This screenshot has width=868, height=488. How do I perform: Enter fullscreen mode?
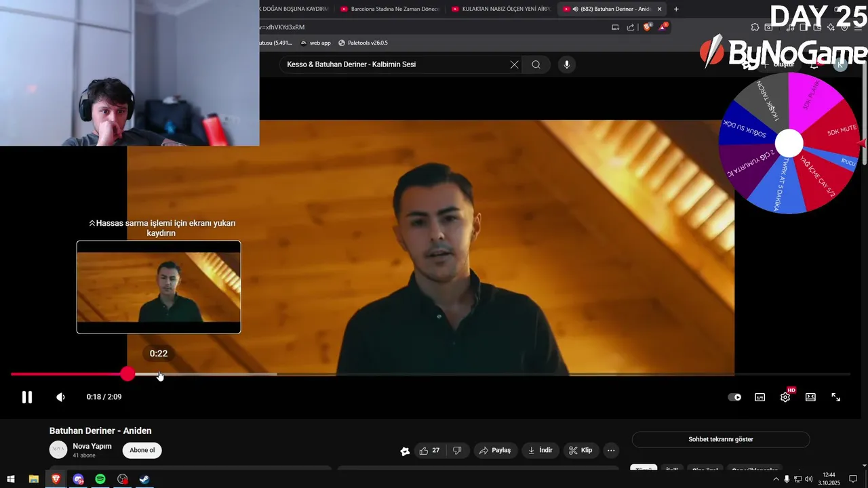pyautogui.click(x=836, y=397)
